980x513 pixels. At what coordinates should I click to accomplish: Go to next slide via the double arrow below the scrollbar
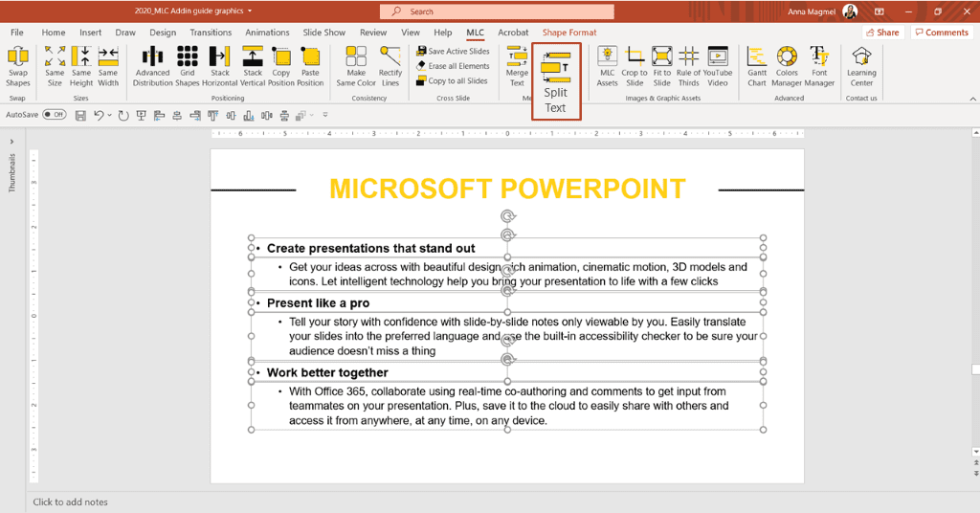point(975,475)
